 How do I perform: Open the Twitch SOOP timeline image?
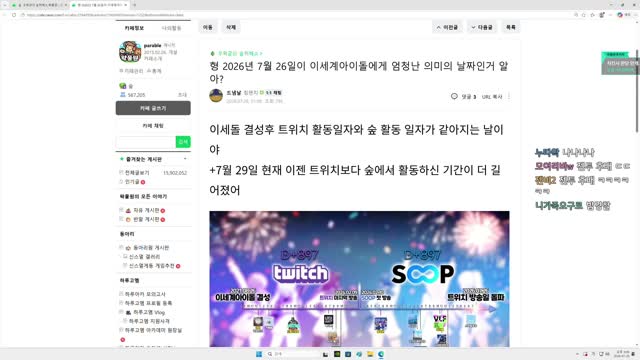(359, 279)
